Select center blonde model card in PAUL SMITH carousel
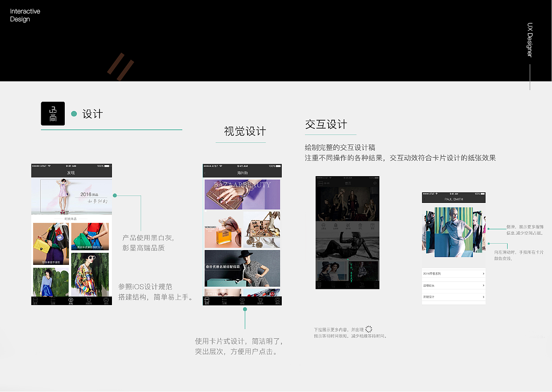 pos(453,232)
